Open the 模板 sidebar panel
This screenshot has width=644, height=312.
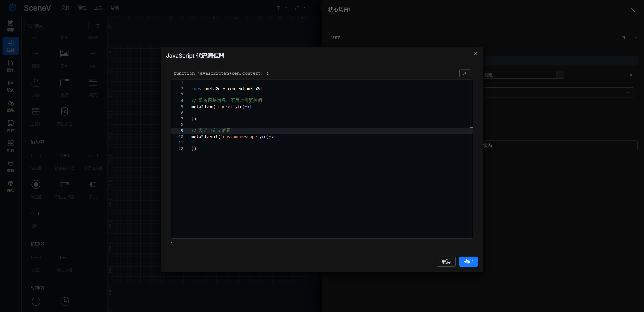[x=11, y=26]
